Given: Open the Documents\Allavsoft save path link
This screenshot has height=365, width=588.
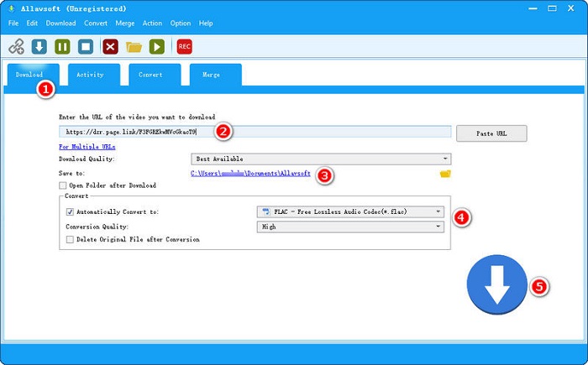Looking at the screenshot, I should tap(250, 173).
